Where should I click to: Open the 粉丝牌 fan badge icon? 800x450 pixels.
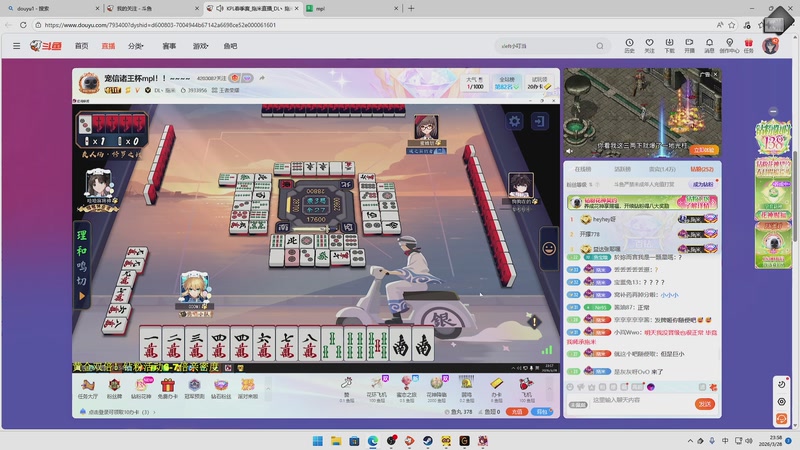(114, 388)
